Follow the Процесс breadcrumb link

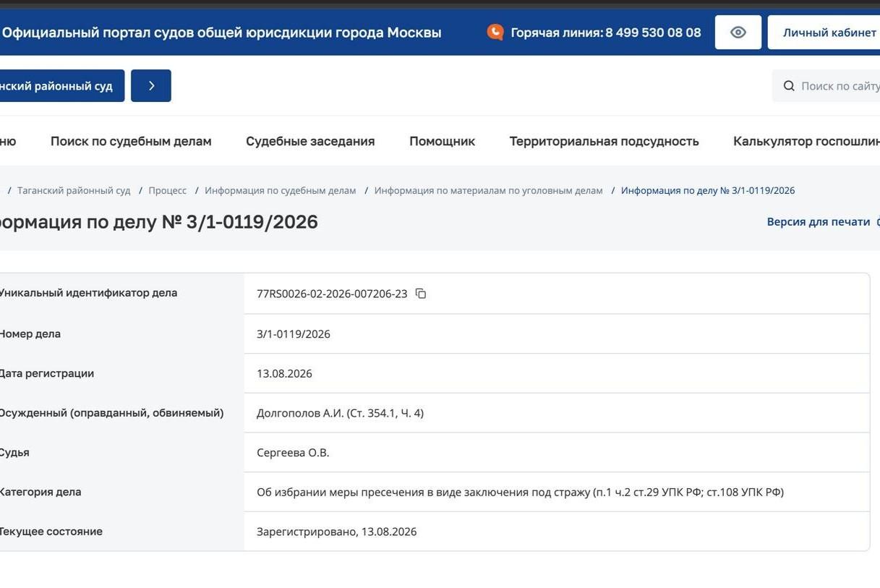click(168, 190)
